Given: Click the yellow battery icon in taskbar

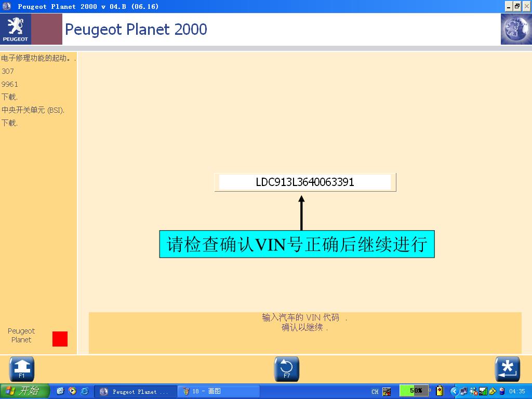Looking at the screenshot, I should [440, 391].
